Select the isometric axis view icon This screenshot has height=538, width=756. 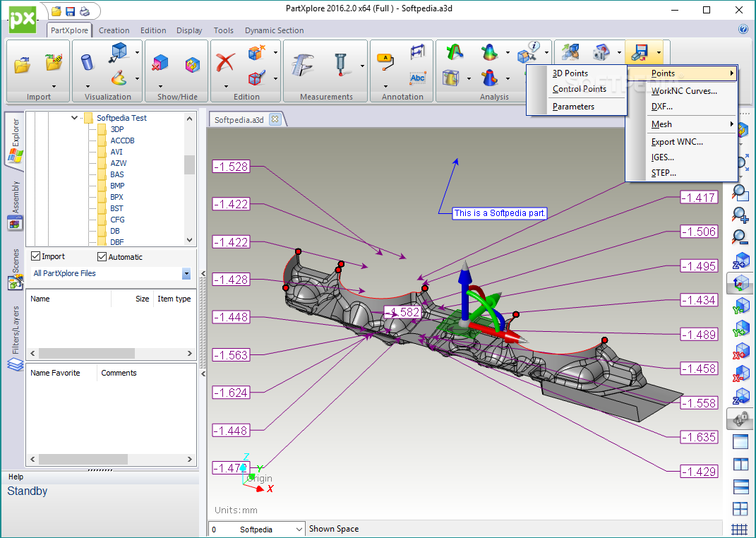740,283
